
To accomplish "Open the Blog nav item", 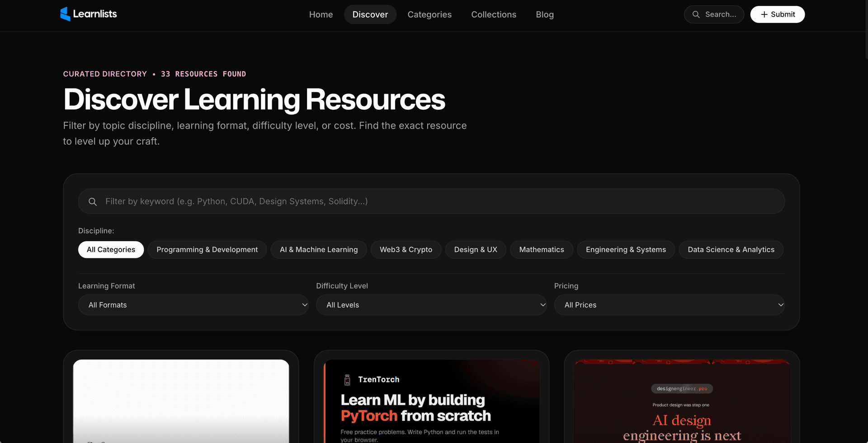I will click(x=545, y=14).
